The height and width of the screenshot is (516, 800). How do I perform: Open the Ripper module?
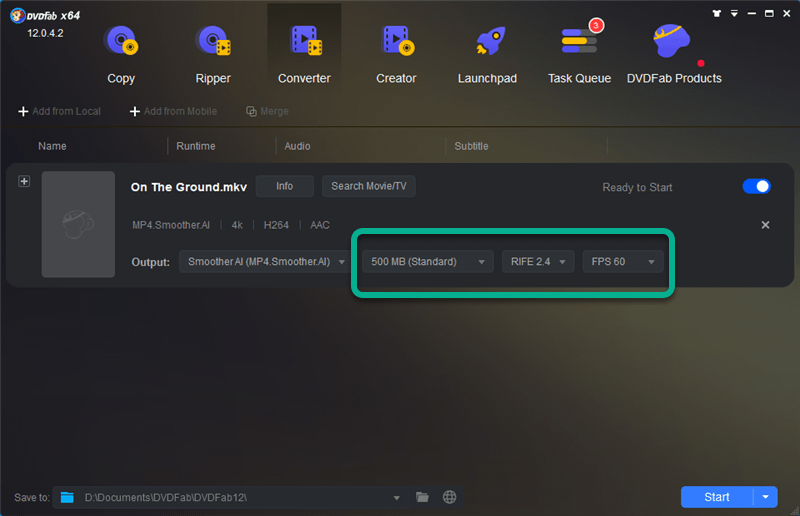click(213, 54)
